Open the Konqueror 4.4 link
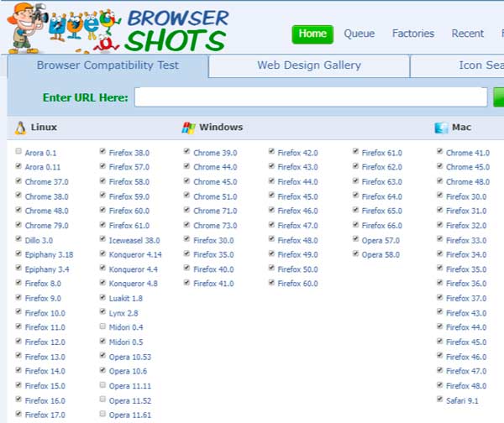 pyautogui.click(x=133, y=269)
